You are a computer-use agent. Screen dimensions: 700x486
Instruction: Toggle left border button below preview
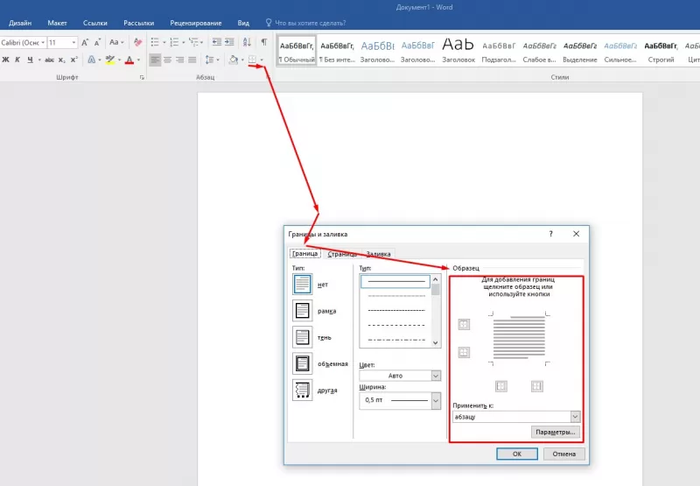click(502, 386)
